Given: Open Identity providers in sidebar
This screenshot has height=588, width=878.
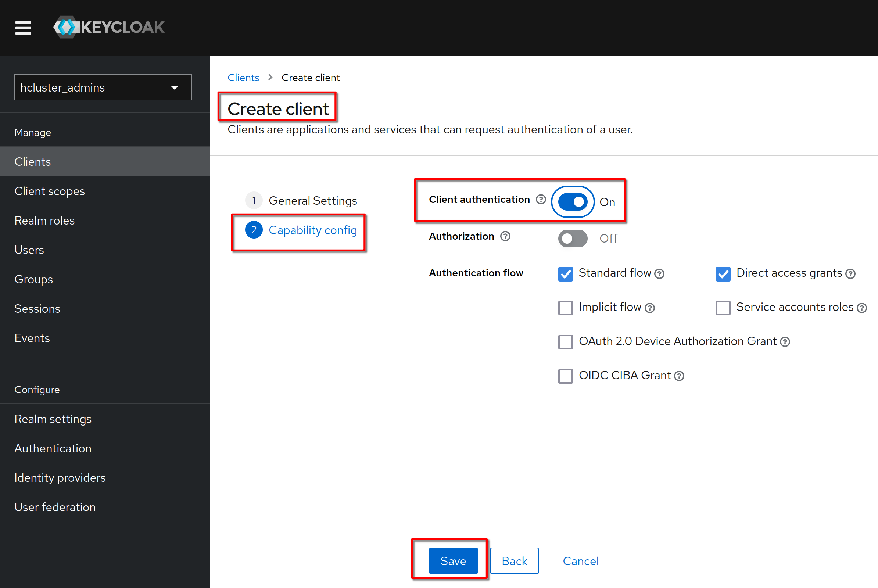Looking at the screenshot, I should pos(60,478).
